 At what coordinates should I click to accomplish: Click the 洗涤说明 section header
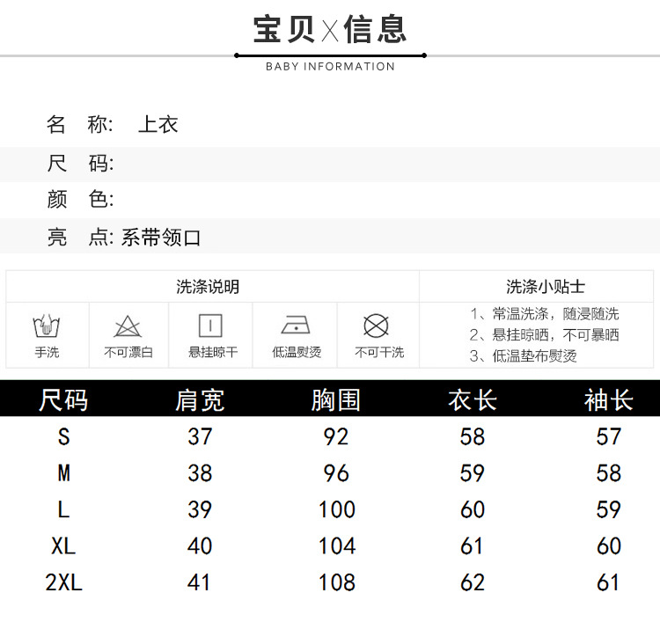[208, 287]
